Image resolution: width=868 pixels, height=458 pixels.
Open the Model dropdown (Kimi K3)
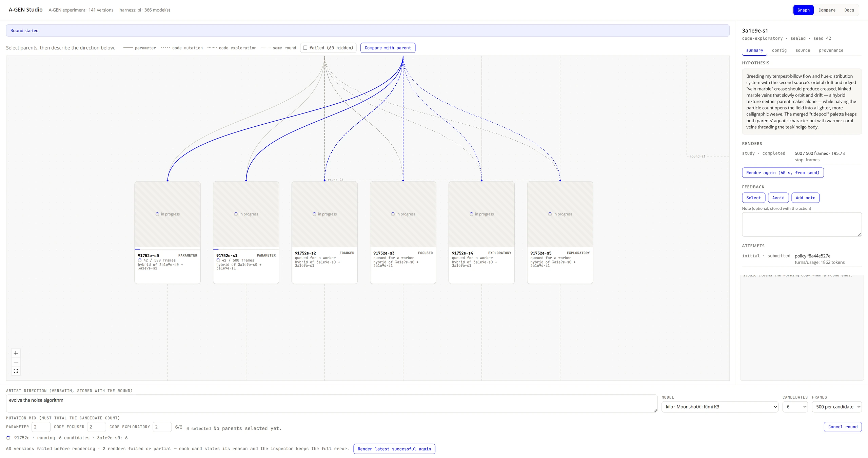coord(720,407)
